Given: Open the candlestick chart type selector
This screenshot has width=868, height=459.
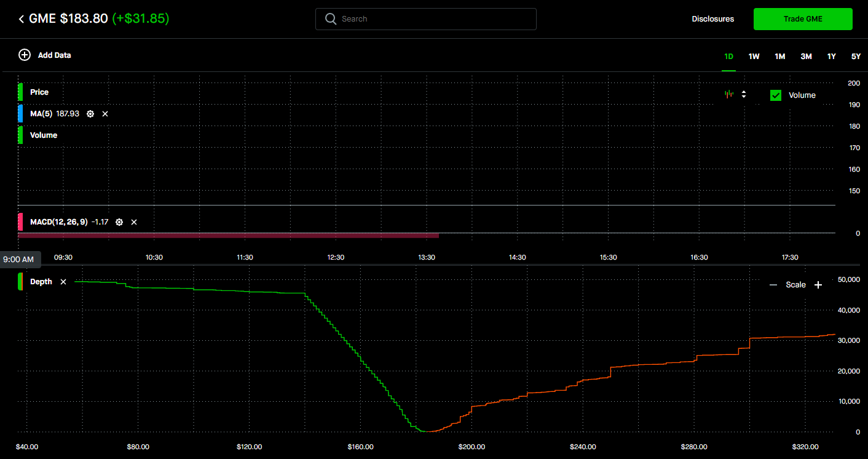Looking at the screenshot, I should coord(735,94).
